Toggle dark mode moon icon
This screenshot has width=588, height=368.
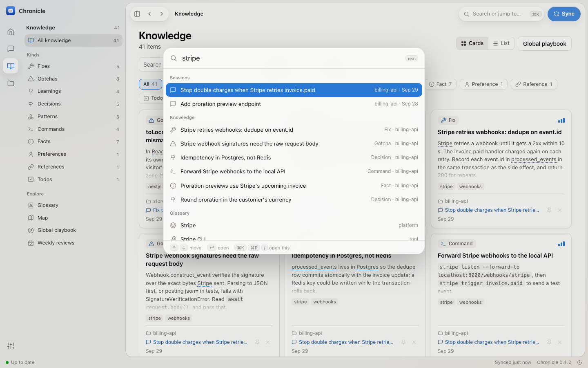point(579,362)
